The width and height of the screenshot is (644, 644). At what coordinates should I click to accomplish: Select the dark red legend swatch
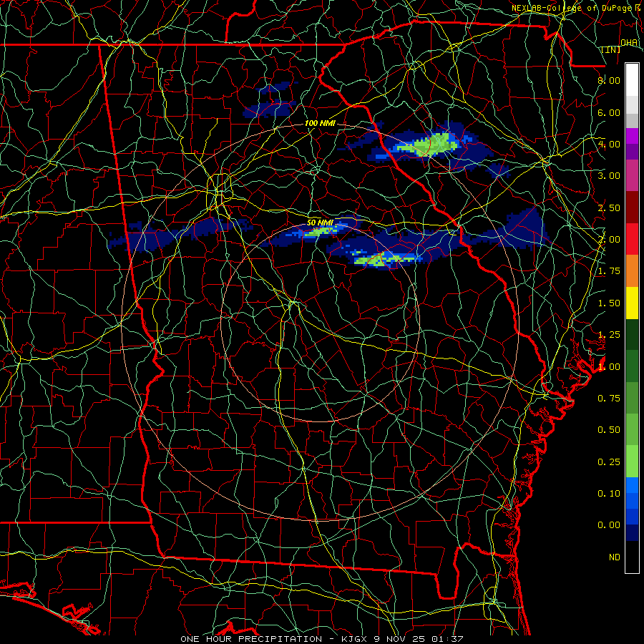[x=632, y=208]
